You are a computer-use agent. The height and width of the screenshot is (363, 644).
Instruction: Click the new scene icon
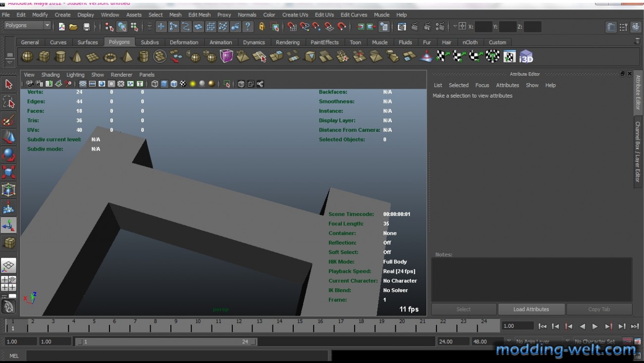61,27
